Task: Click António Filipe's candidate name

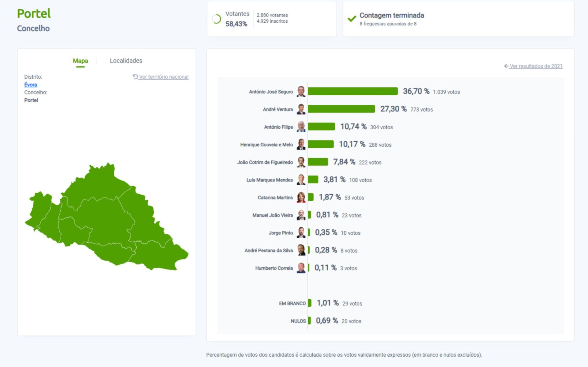Action: click(278, 127)
